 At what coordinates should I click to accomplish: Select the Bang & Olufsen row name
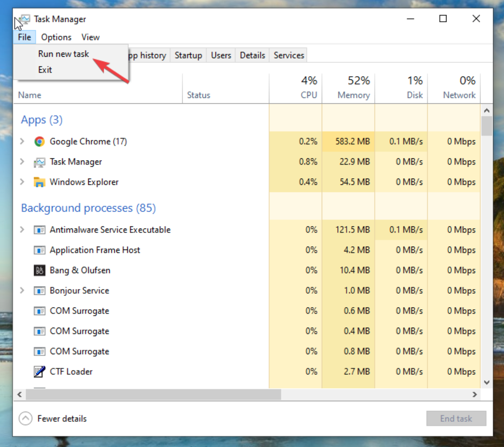(x=80, y=270)
